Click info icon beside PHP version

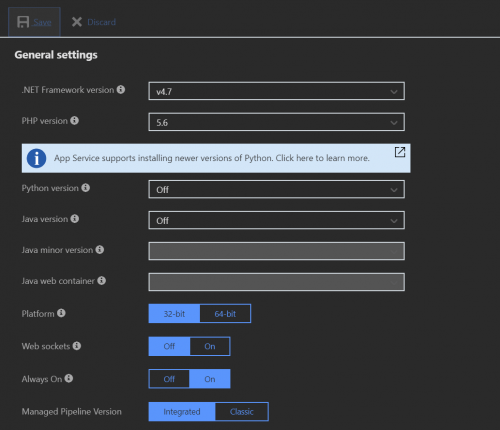(74, 120)
